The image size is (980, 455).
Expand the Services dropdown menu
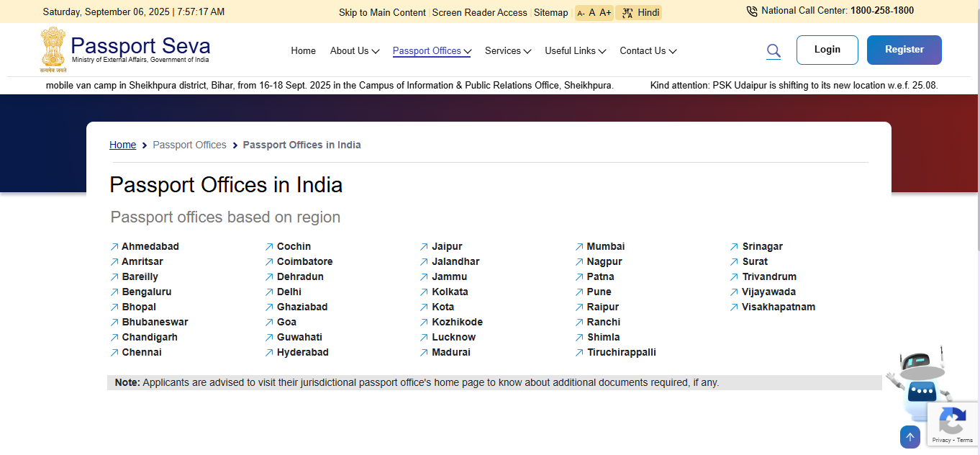[x=507, y=50]
